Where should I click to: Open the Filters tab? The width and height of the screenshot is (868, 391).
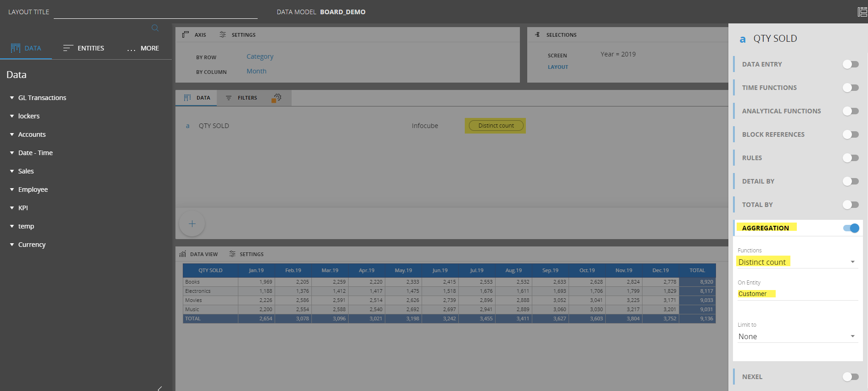pos(242,98)
